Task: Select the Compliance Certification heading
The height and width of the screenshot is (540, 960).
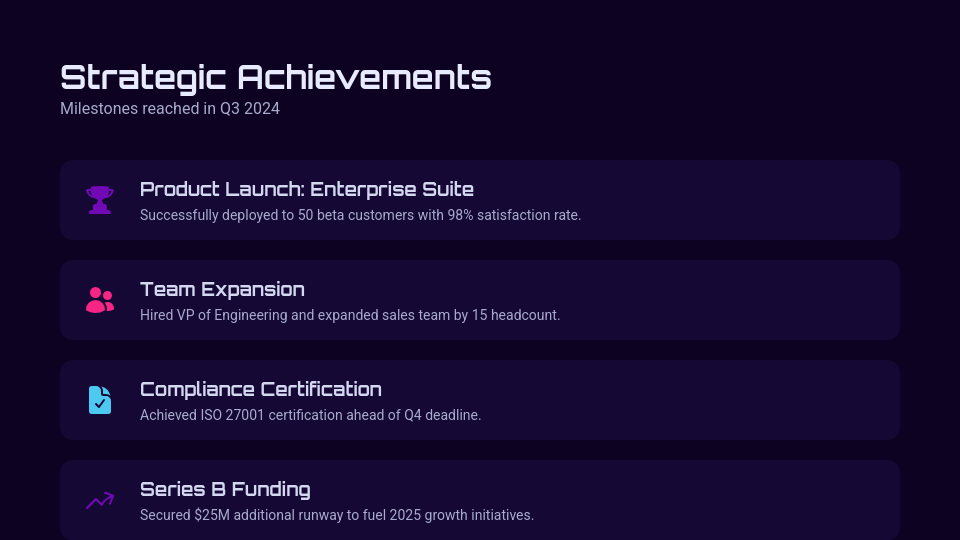Action: pyautogui.click(x=260, y=389)
